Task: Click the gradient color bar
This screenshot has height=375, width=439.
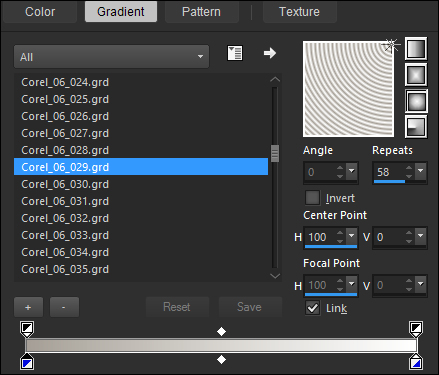Action: pyautogui.click(x=221, y=346)
